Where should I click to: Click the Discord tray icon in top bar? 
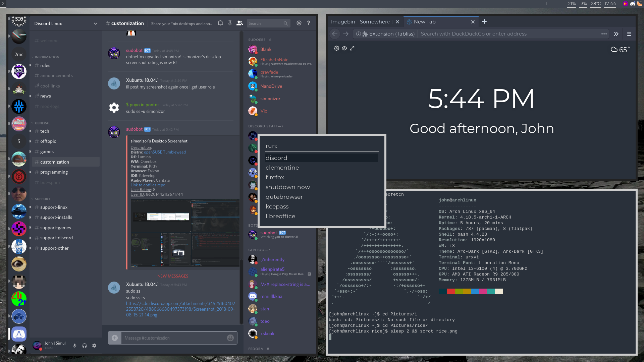point(633,4)
